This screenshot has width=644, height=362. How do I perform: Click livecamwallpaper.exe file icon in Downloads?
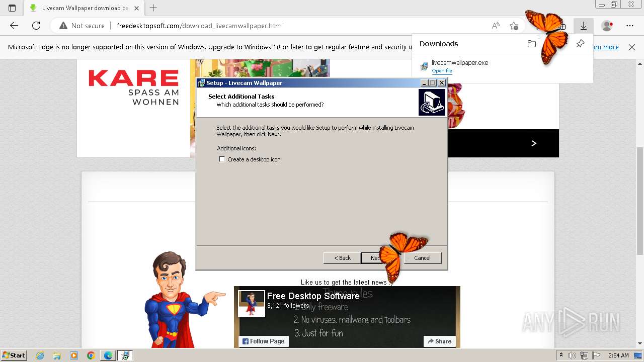(x=424, y=66)
